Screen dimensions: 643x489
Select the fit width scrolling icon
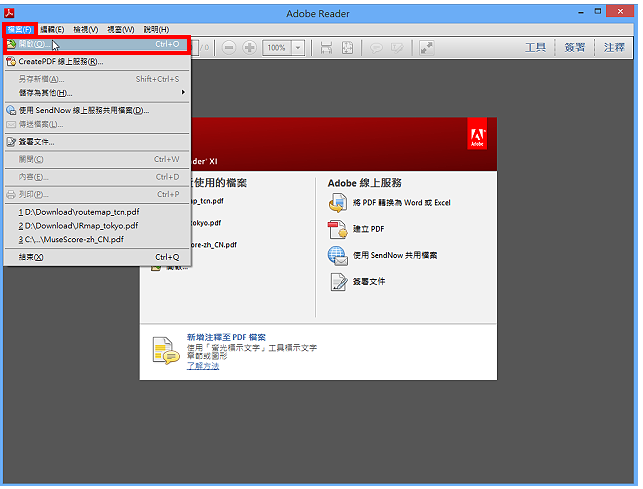326,48
